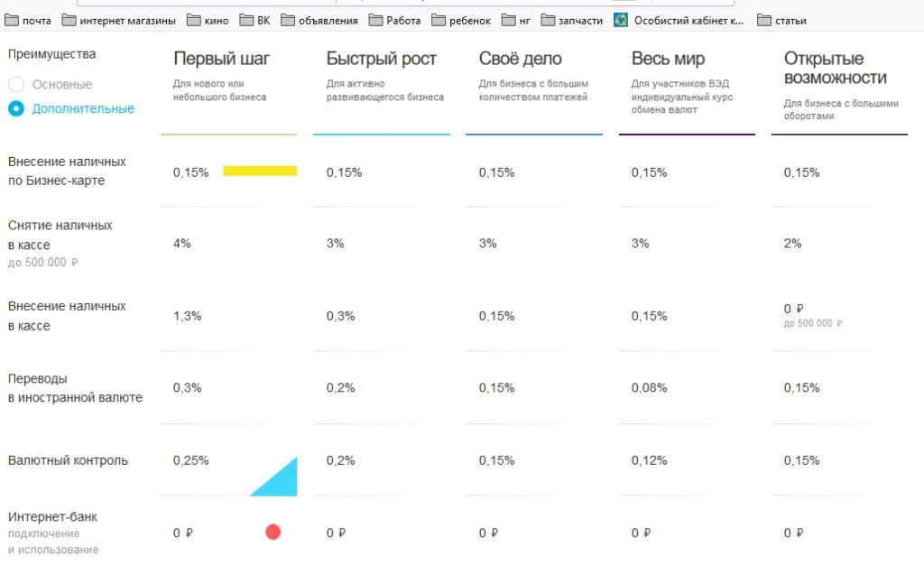Open the объявления bookmark folder
Screen dimensions: 924x575
click(x=319, y=21)
